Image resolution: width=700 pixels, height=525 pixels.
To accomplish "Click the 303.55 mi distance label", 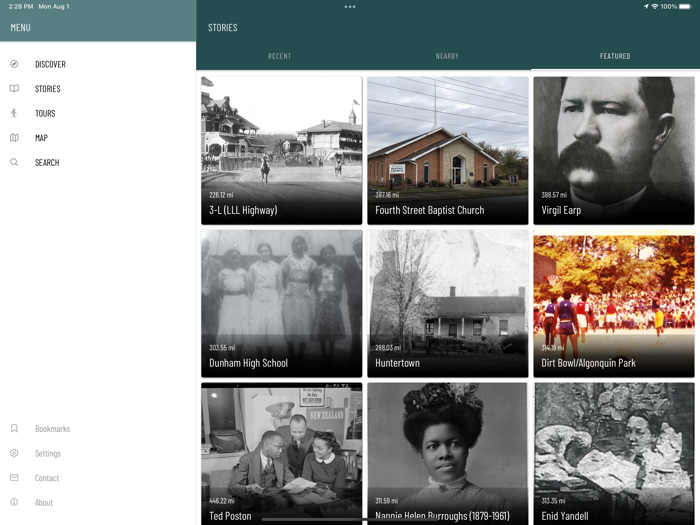I will (x=222, y=348).
